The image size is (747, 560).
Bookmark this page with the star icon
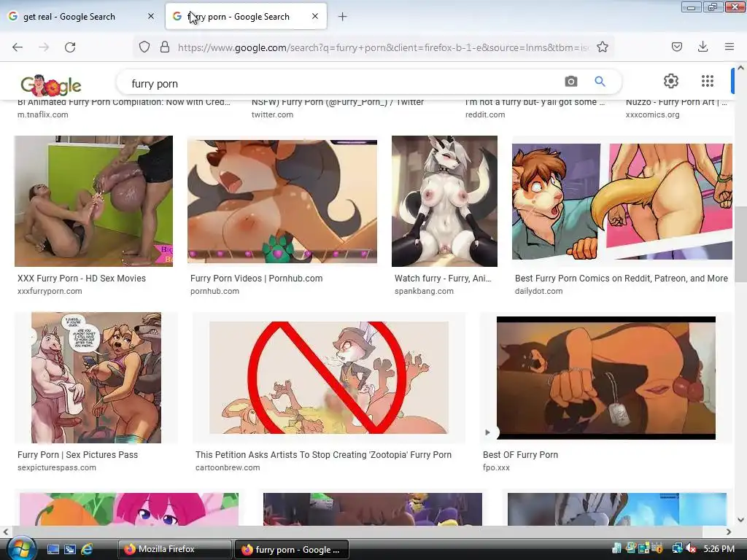click(x=603, y=47)
